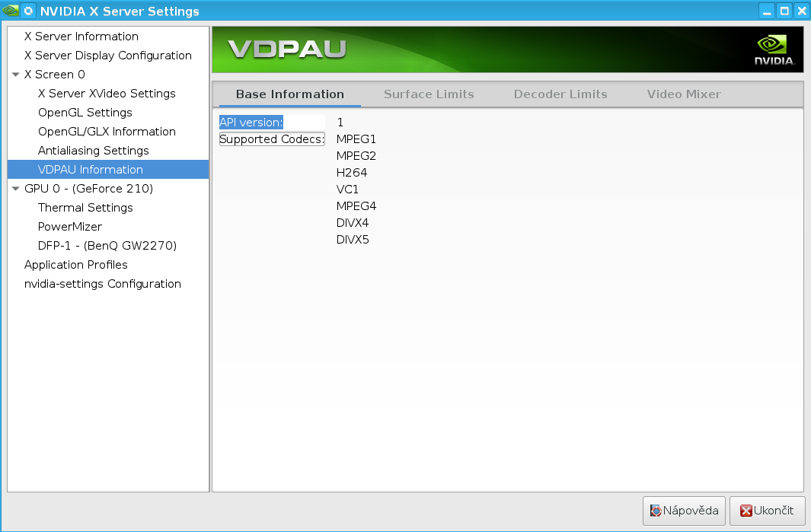
Task: Select VDPAU Information in sidebar
Action: tap(108, 170)
